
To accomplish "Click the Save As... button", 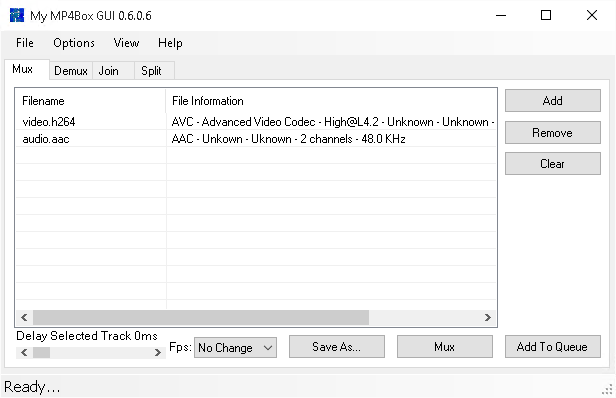I will pos(337,347).
